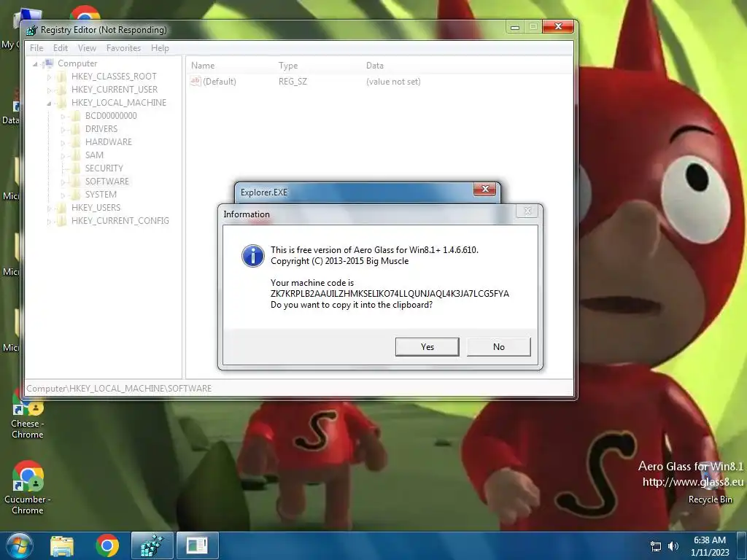Expand the DRIVERS key arrow

[63, 129]
